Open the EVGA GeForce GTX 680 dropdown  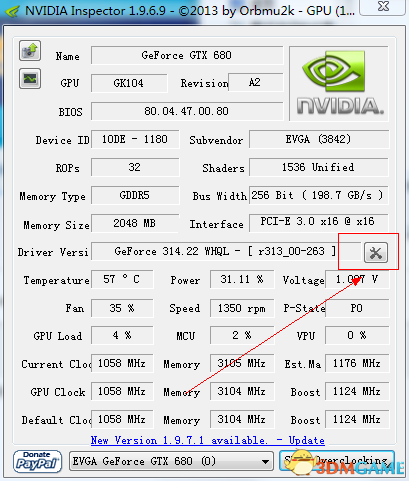coord(171,461)
